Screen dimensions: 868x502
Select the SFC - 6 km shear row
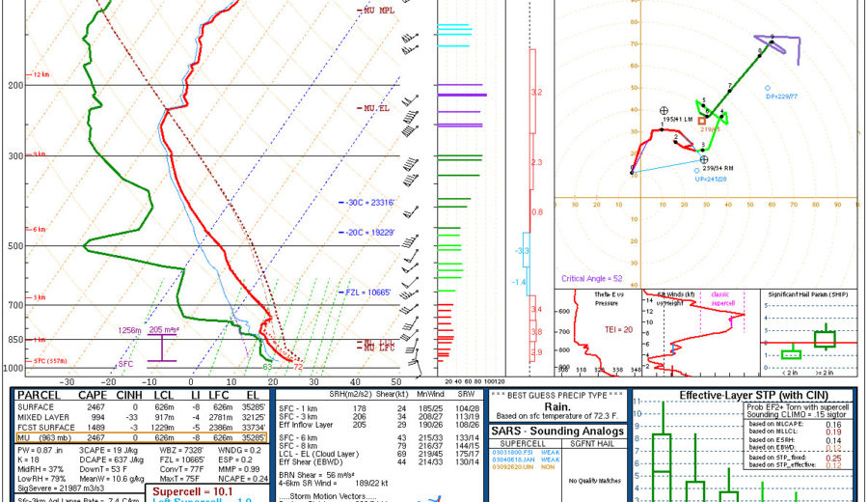click(379, 437)
